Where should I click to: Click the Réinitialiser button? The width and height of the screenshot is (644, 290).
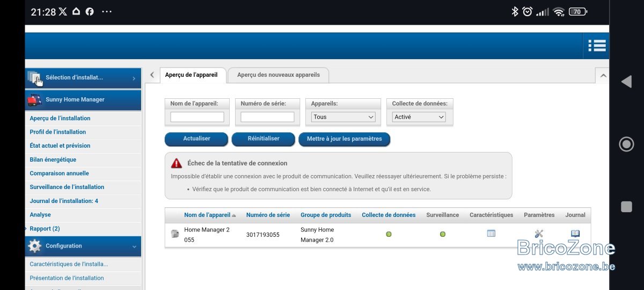tap(264, 139)
